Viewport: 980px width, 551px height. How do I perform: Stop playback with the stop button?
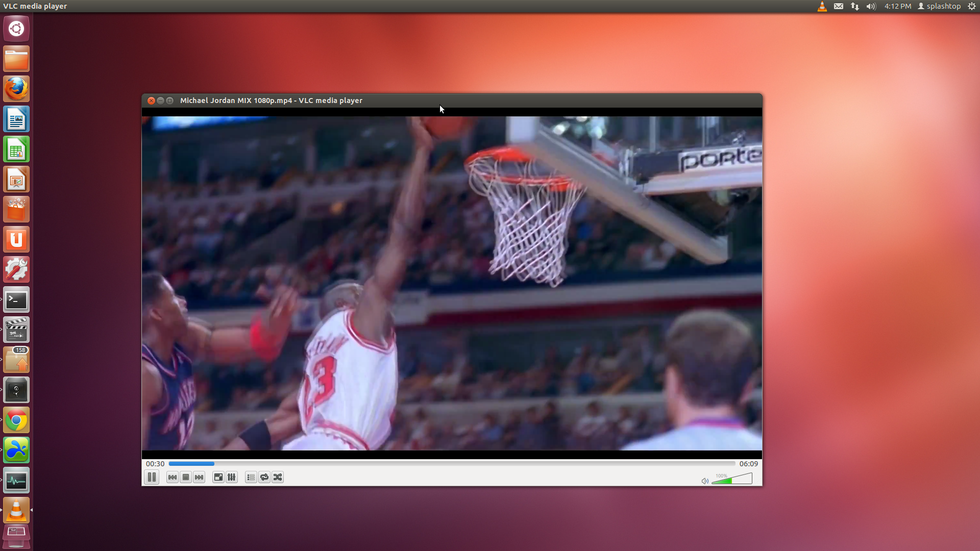tap(186, 477)
